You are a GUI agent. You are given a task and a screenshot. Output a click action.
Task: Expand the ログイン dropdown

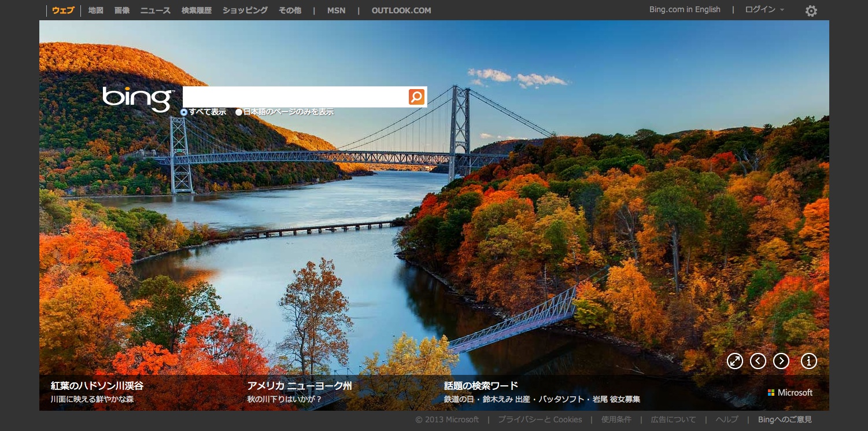pos(764,10)
